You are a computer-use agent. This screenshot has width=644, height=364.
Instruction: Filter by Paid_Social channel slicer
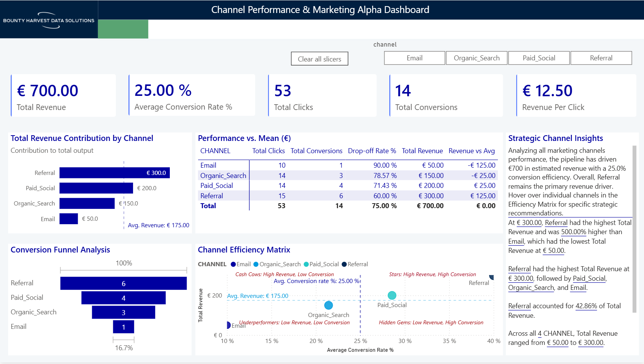pos(539,58)
